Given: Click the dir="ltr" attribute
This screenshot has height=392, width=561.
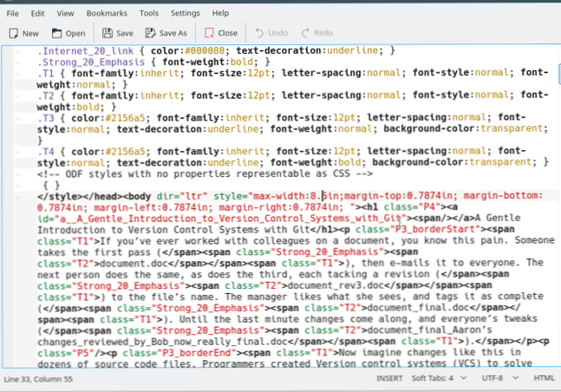Looking at the screenshot, I should click(x=182, y=196).
